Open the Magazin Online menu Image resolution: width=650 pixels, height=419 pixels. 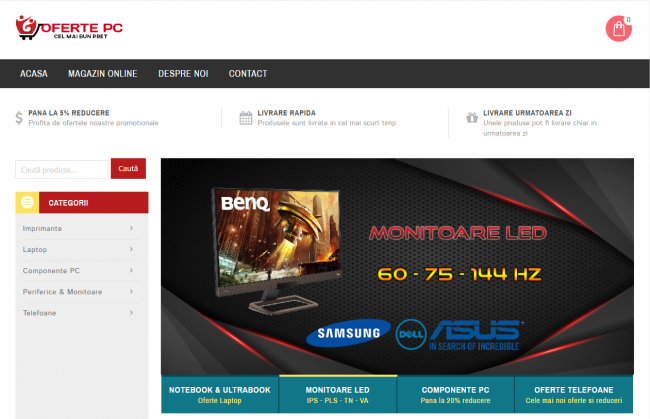coord(103,74)
